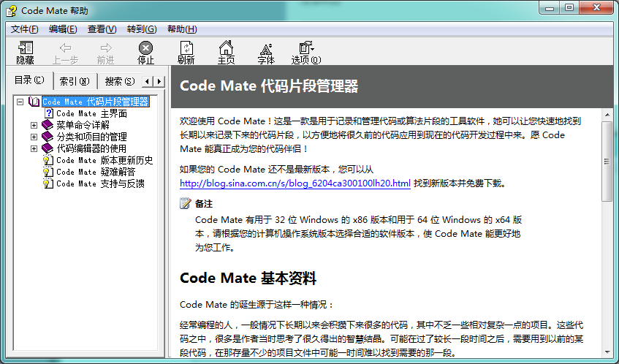Open Code Mate 支持与反馈 topic
Image resolution: width=619 pixels, height=364 pixels.
coord(100,183)
